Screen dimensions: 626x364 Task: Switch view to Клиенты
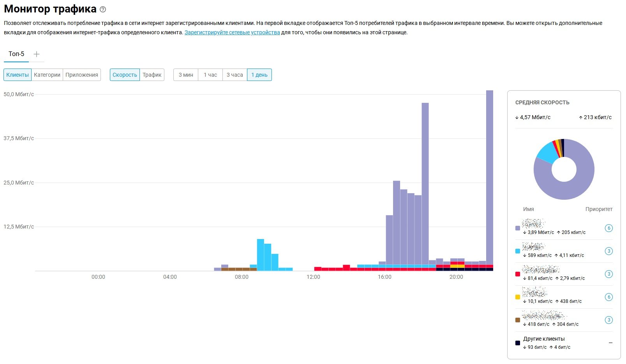click(18, 75)
